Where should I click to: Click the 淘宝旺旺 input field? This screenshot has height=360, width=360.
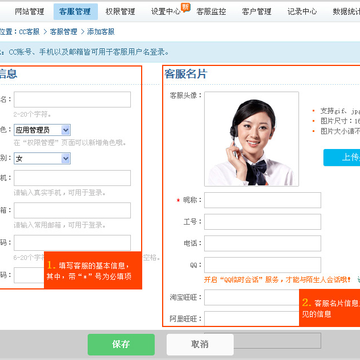click(252, 297)
